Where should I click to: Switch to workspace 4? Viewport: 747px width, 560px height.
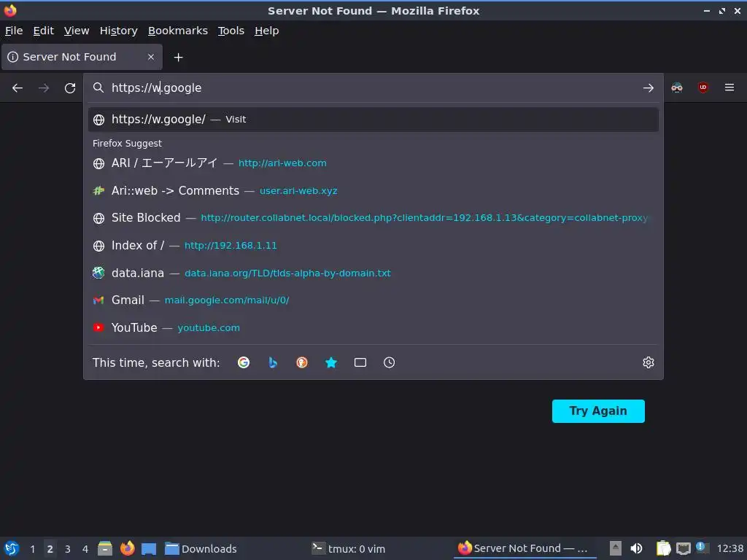tap(85, 549)
